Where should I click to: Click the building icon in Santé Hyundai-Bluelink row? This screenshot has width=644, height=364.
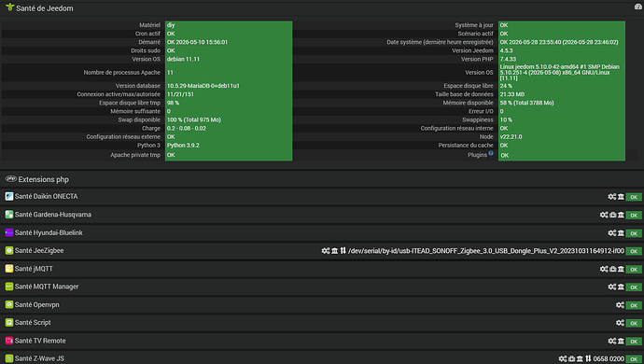621,233
